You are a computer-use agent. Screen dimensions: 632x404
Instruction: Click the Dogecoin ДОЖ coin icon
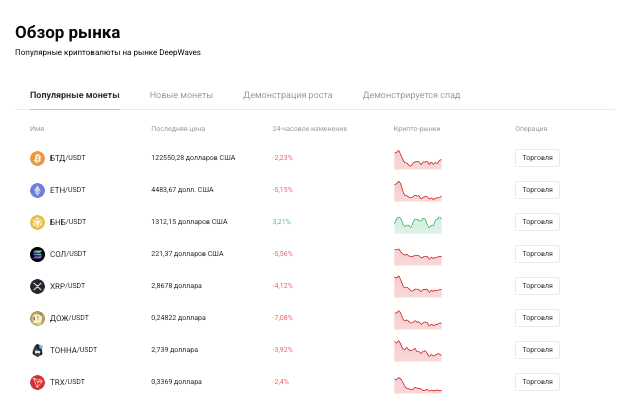tap(38, 318)
